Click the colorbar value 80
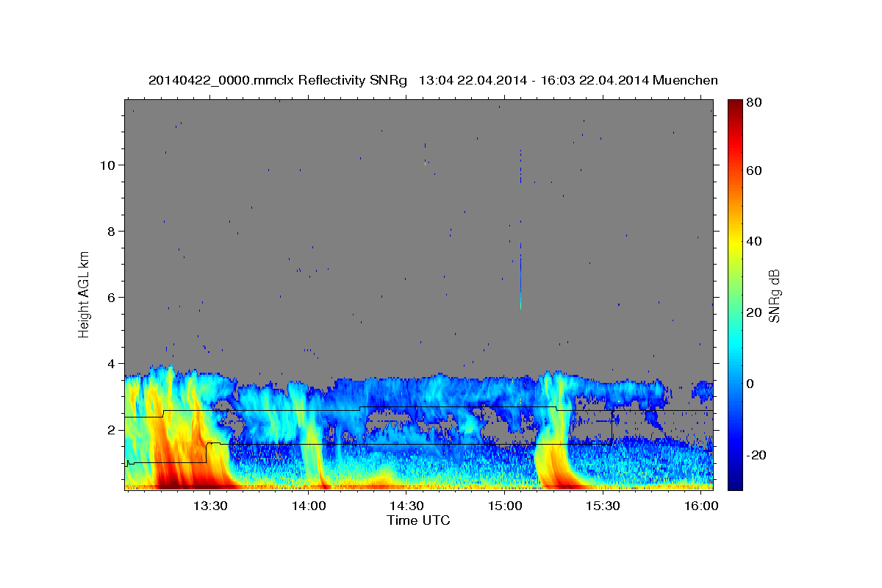 tap(754, 101)
